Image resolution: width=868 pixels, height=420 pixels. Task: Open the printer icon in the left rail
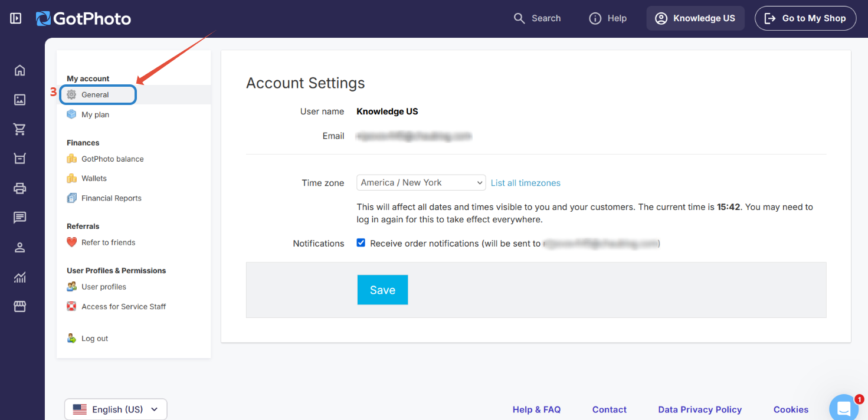pos(20,188)
